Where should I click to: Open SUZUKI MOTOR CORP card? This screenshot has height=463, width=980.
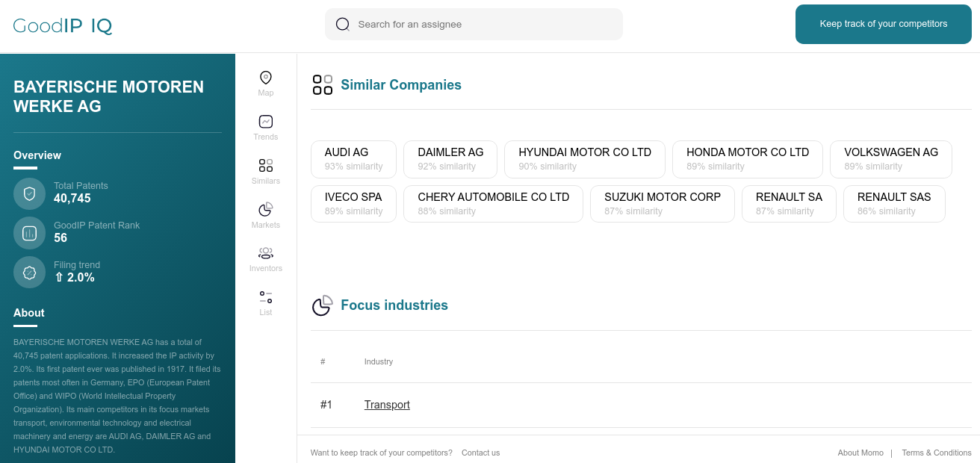pyautogui.click(x=663, y=204)
